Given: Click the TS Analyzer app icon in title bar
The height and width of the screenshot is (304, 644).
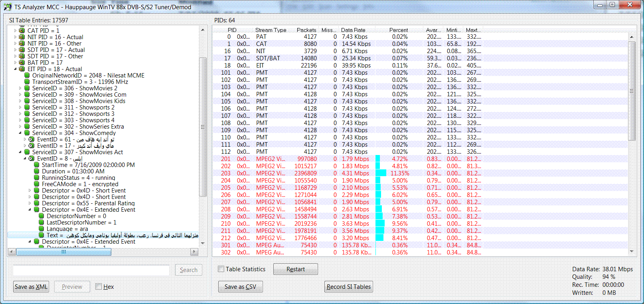Looking at the screenshot, I should pos(7,7).
